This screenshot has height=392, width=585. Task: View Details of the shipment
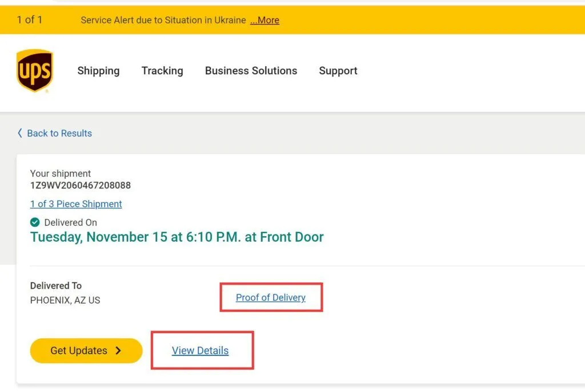[201, 350]
